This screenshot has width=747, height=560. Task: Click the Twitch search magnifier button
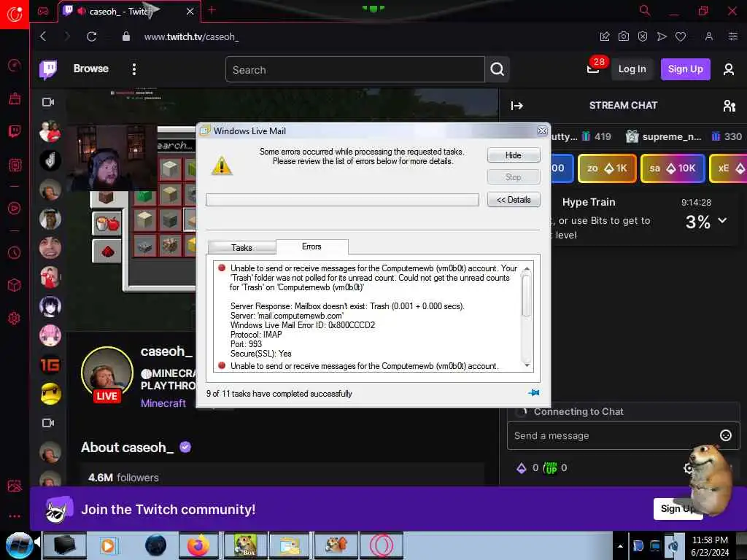(498, 69)
